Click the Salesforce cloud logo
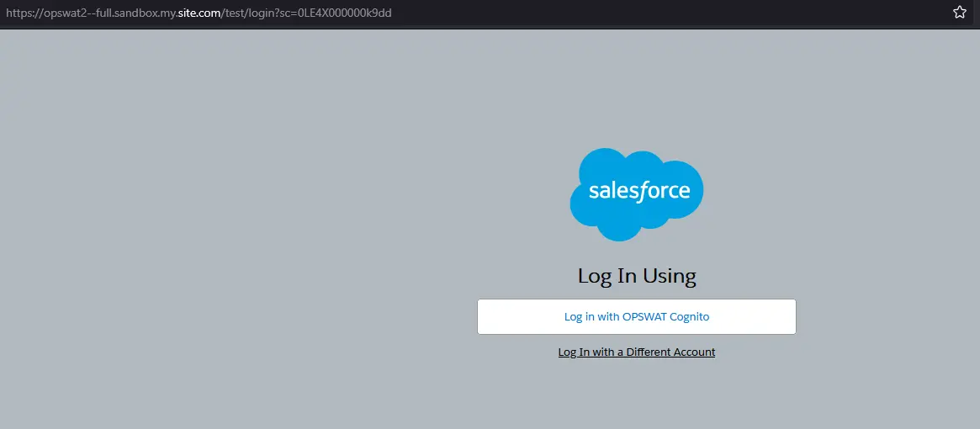Image resolution: width=980 pixels, height=429 pixels. 636,194
